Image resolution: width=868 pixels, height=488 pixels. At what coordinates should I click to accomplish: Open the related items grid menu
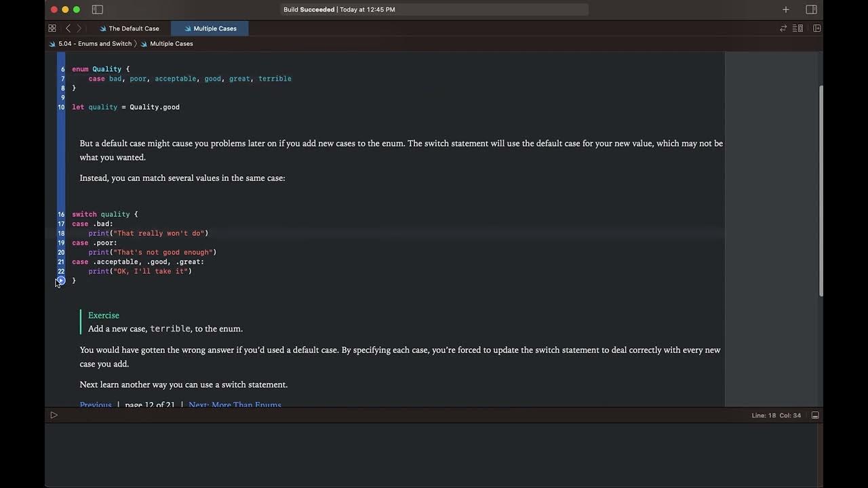[x=52, y=28]
